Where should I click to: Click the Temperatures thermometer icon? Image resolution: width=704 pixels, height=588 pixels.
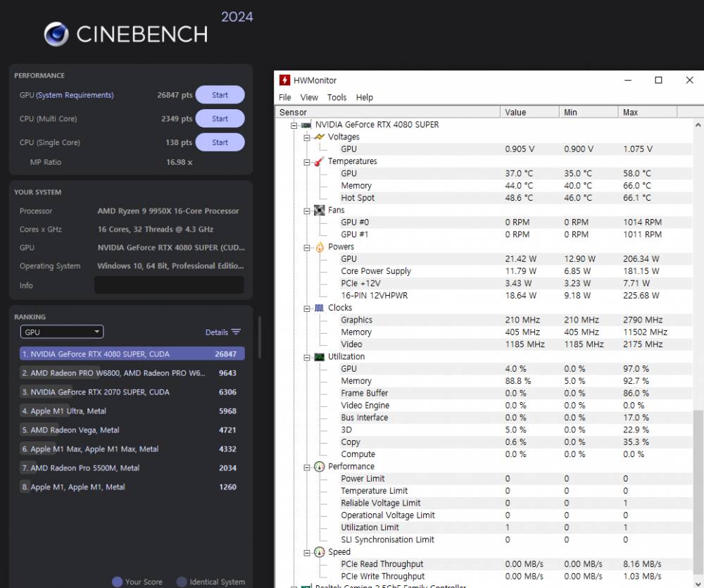(319, 161)
